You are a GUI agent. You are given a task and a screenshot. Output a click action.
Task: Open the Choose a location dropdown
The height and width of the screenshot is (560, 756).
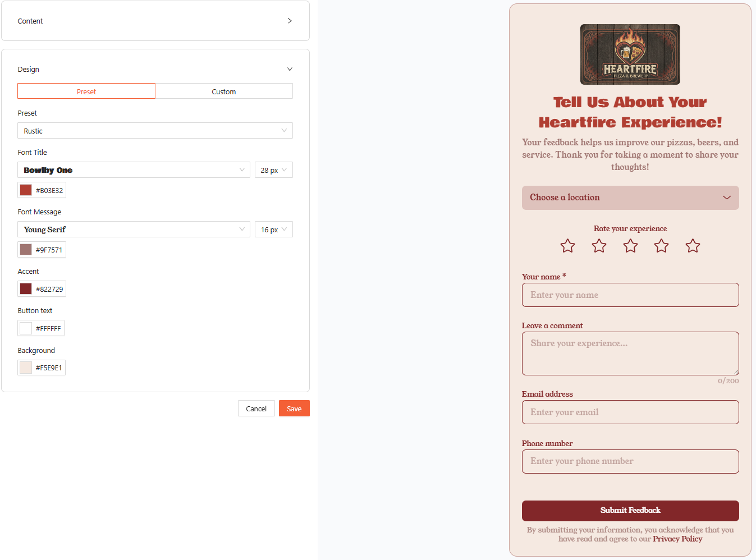630,198
